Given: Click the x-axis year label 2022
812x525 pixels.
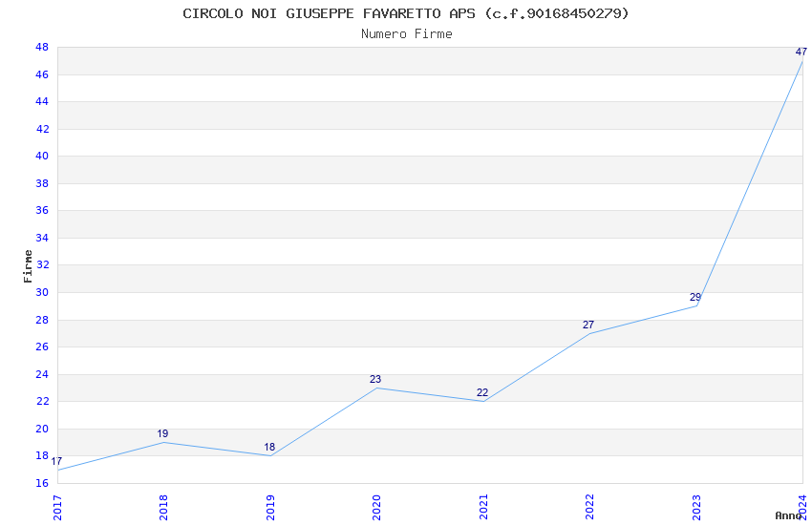Looking at the screenshot, I should tap(589, 508).
